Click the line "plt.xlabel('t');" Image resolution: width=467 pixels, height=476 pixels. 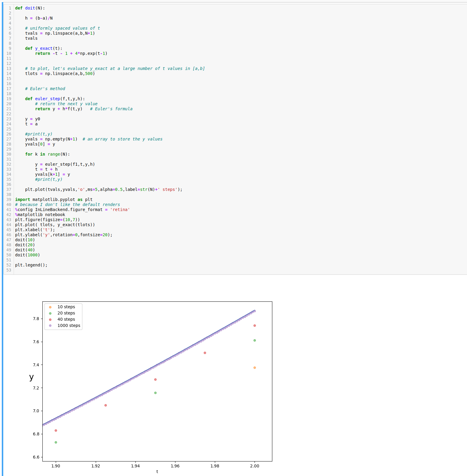[x=35, y=230]
